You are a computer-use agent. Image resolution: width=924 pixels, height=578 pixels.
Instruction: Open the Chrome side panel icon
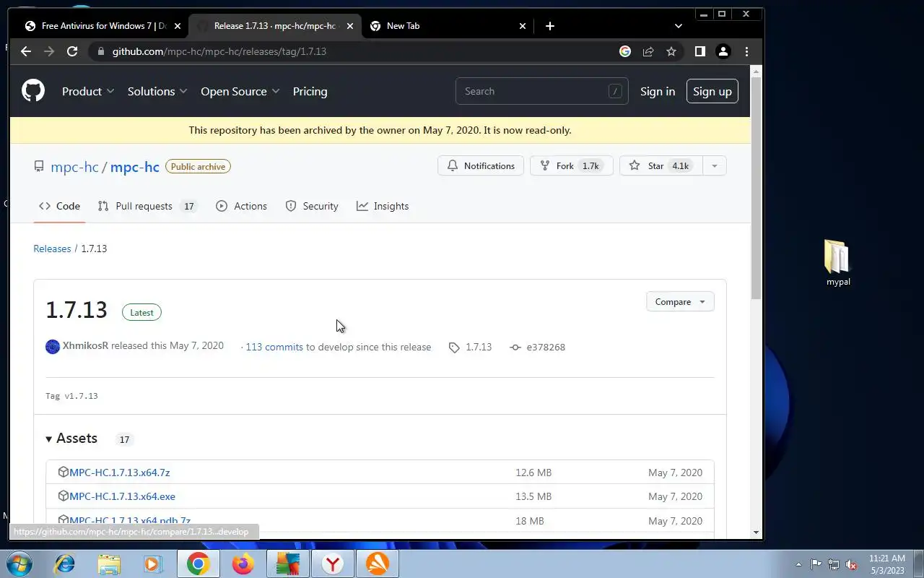[x=699, y=51]
